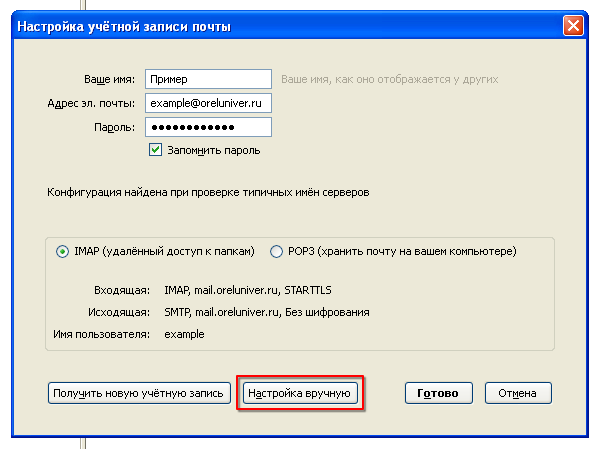Click the "Ваше имя:" field label

pyautogui.click(x=109, y=79)
